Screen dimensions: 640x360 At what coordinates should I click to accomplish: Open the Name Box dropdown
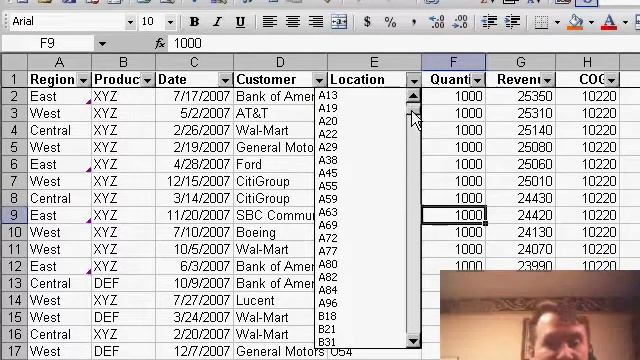102,44
